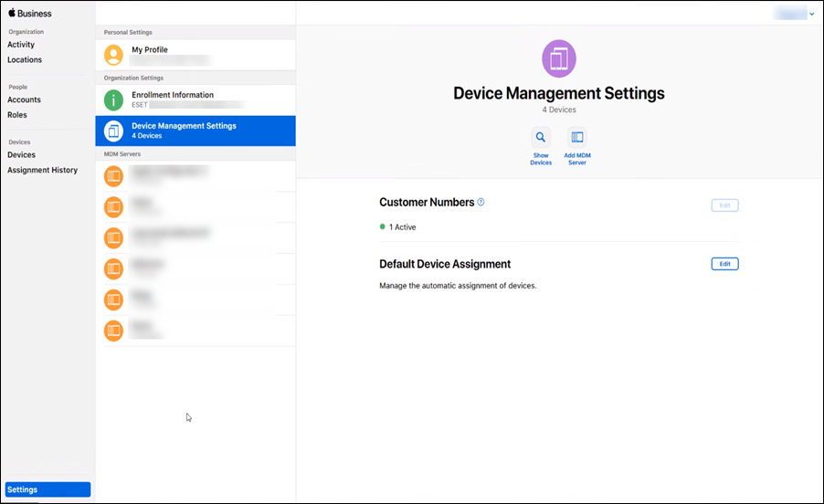The image size is (824, 504).
Task: Click the green Enrollment Information icon
Action: [x=113, y=100]
